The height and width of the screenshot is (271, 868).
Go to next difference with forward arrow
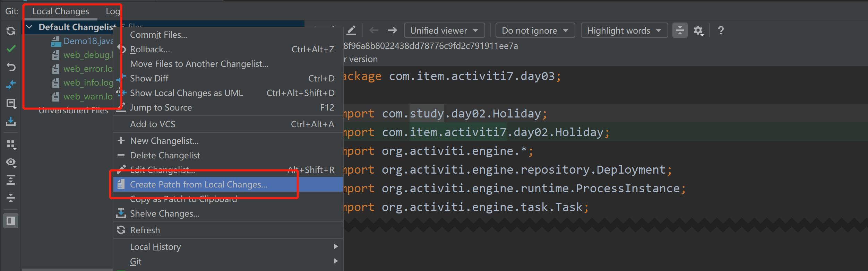click(x=392, y=30)
